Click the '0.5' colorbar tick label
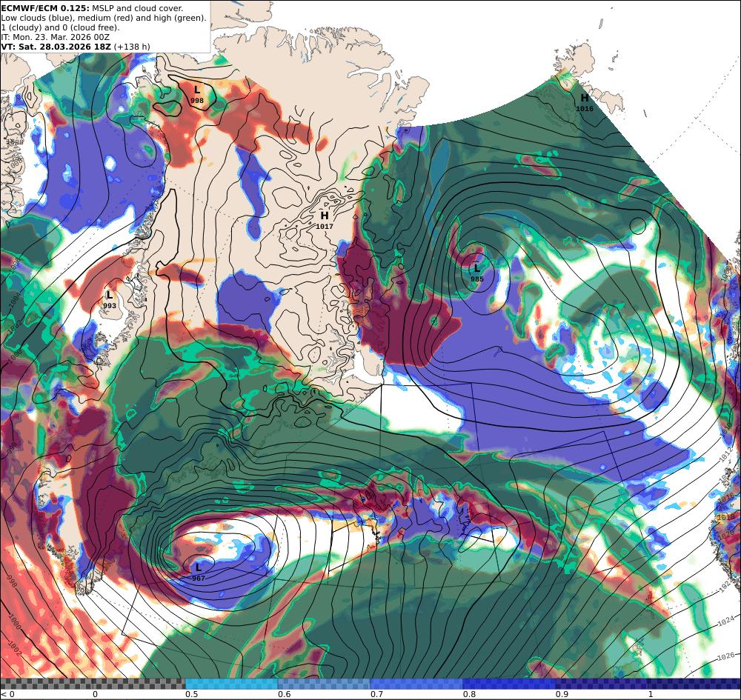This screenshot has width=741, height=700. [x=191, y=694]
